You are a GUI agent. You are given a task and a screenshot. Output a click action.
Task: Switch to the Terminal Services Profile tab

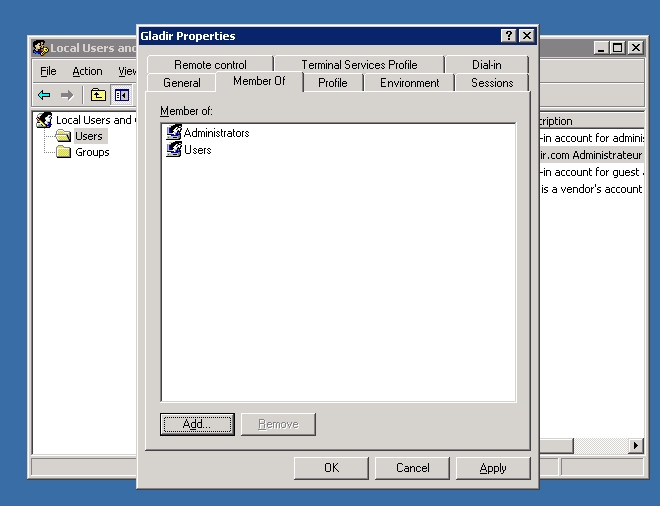(x=359, y=64)
